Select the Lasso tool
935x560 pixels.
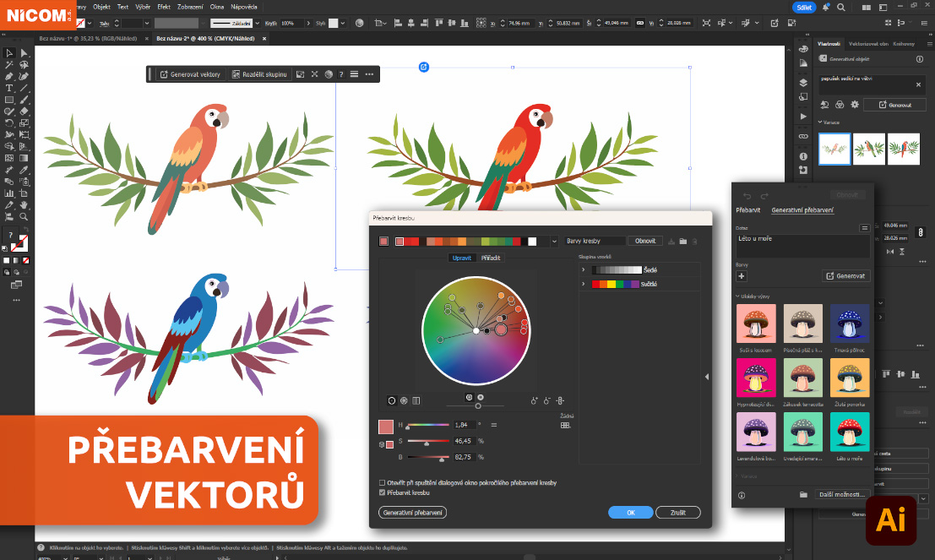[24, 65]
